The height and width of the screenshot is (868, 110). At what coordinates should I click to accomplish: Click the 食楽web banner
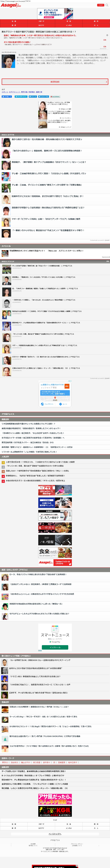point(55,552)
